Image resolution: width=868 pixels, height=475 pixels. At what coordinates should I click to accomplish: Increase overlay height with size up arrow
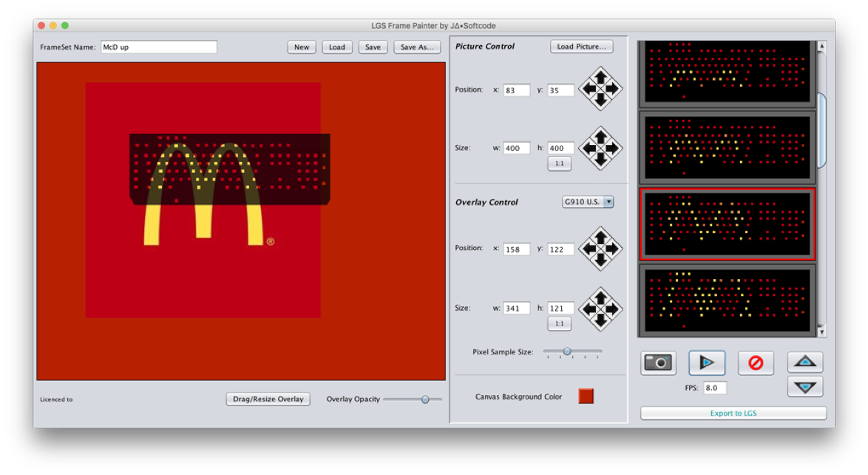click(600, 297)
